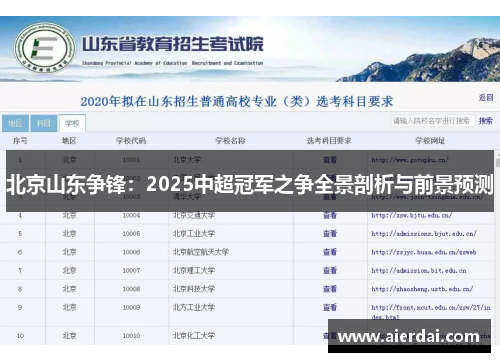Click school code 10007

pos(131,271)
